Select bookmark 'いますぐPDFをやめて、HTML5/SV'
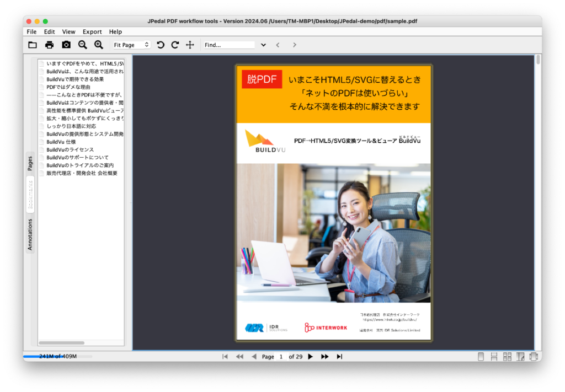Image resolution: width=565 pixels, height=392 pixels. [82, 63]
